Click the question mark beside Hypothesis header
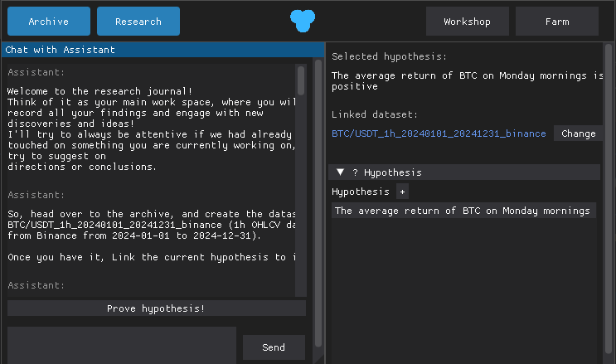The image size is (616, 364). point(355,172)
